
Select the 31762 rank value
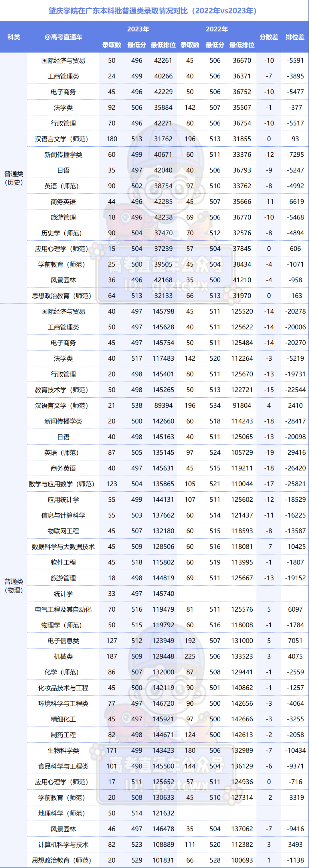(x=163, y=139)
